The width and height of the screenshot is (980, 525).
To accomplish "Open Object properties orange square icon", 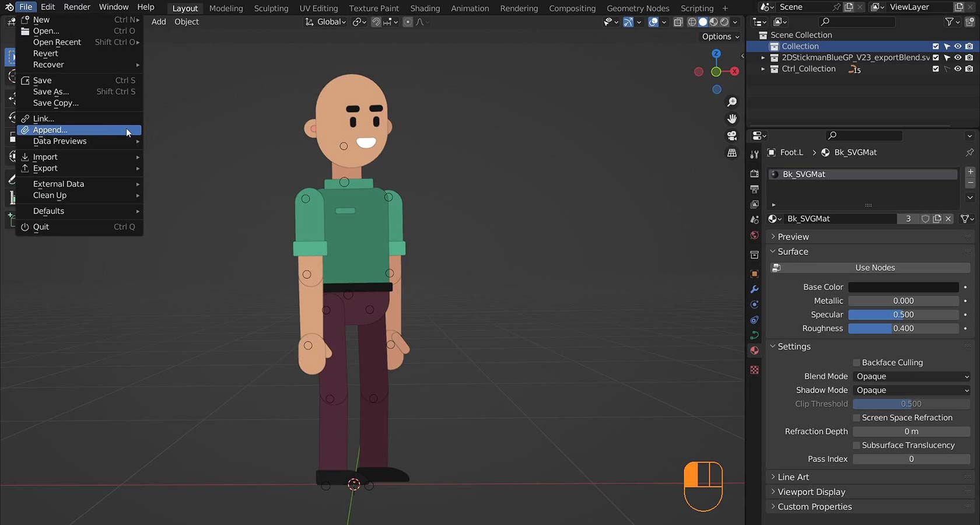I will (754, 274).
